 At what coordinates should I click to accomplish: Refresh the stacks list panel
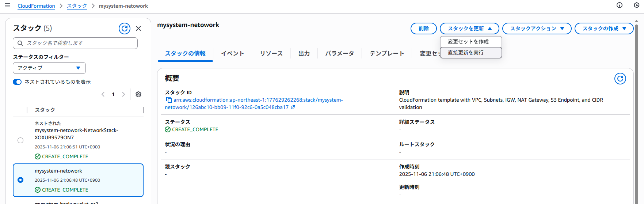(x=125, y=29)
